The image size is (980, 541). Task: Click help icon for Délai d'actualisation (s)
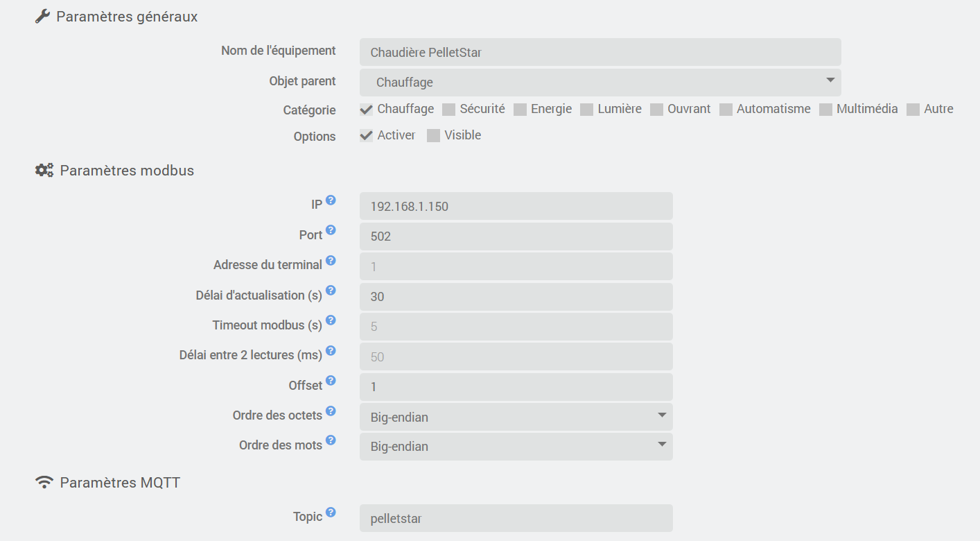click(331, 291)
